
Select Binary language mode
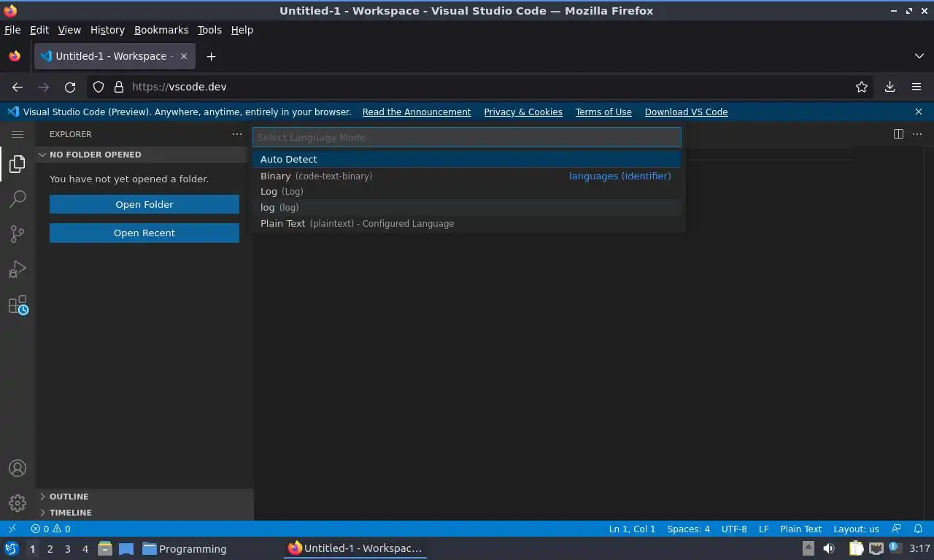467,176
